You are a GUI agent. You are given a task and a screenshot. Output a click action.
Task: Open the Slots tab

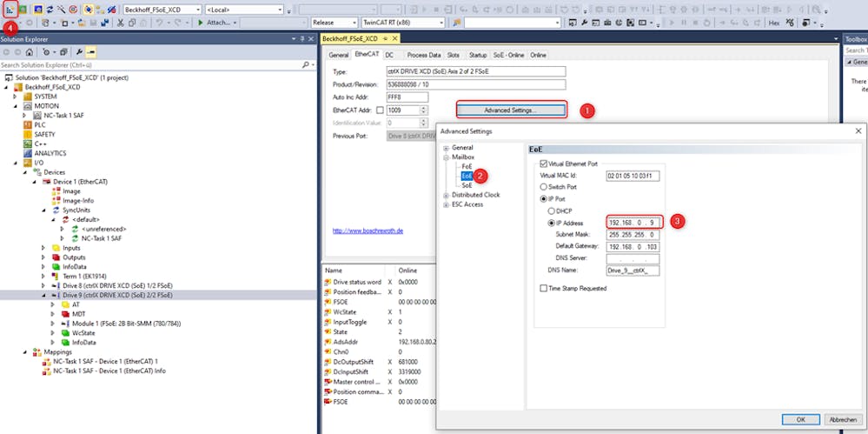454,55
